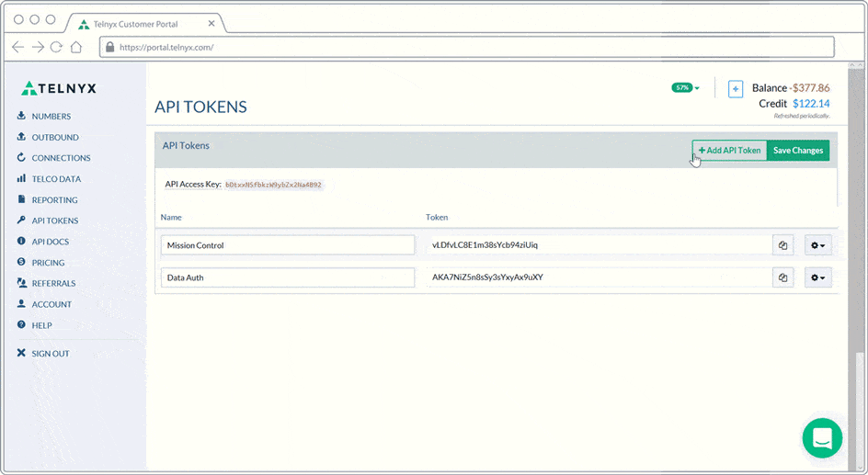Expand the 57% progress dropdown
Viewport: 868px width, 475px height.
[685, 87]
